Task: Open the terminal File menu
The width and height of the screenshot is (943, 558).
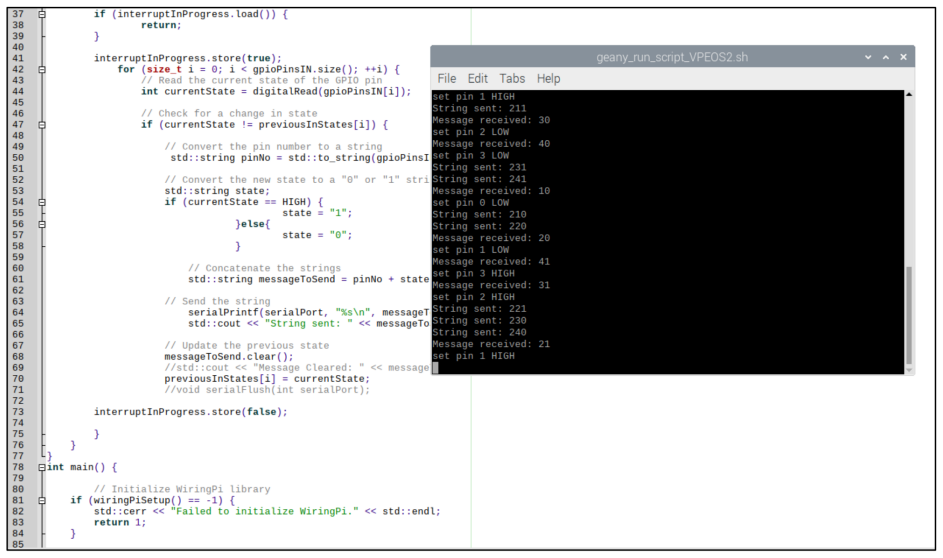Action: 447,79
